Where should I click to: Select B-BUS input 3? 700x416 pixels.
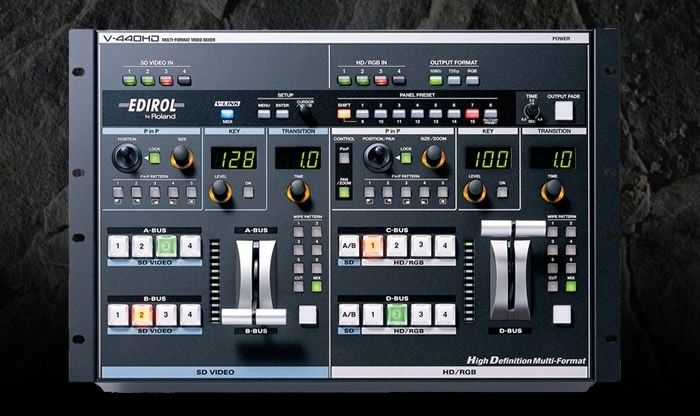tap(166, 315)
